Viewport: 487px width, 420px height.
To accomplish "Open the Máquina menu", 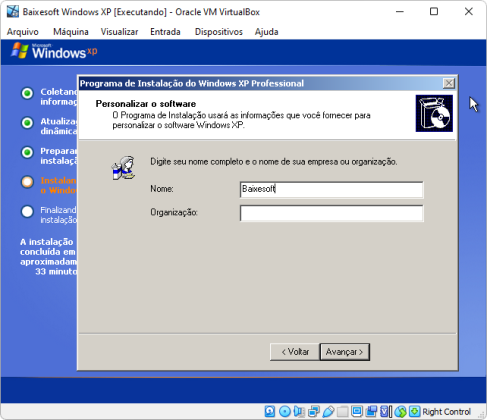I will pos(71,32).
